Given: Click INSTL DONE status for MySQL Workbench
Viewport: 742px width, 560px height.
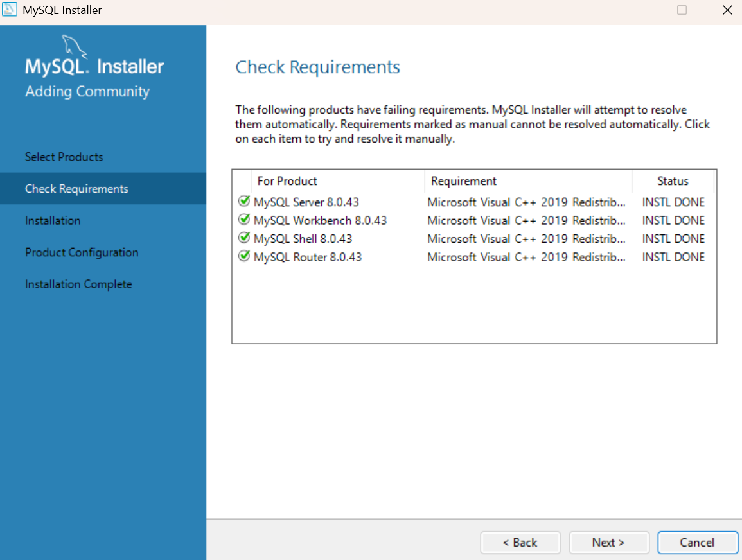Looking at the screenshot, I should point(673,221).
